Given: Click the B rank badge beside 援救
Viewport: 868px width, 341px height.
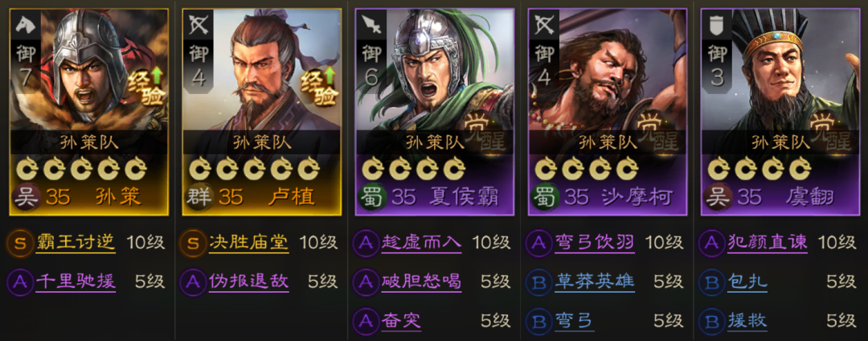Looking at the screenshot, I should (x=711, y=320).
